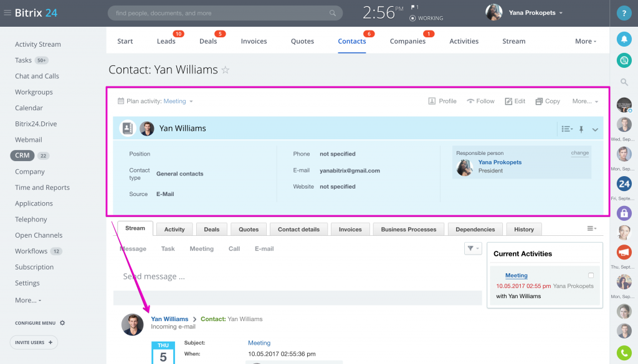Select the E-mail option in stream composer
Viewport: 638px width, 364px height.
264,249
